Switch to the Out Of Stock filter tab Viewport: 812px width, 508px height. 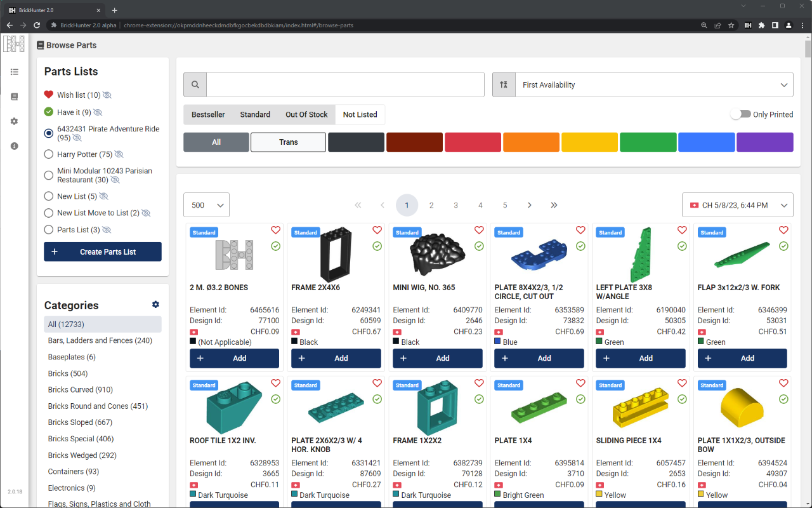(306, 114)
